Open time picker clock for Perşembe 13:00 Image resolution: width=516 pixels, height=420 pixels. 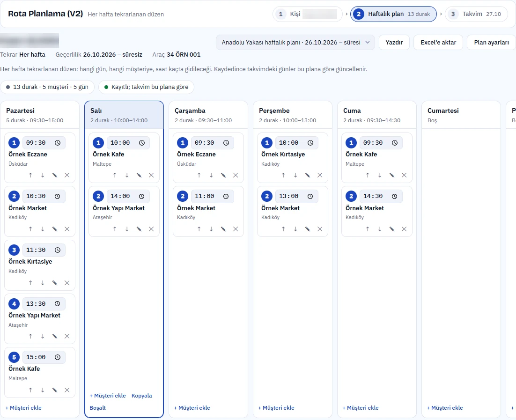310,197
